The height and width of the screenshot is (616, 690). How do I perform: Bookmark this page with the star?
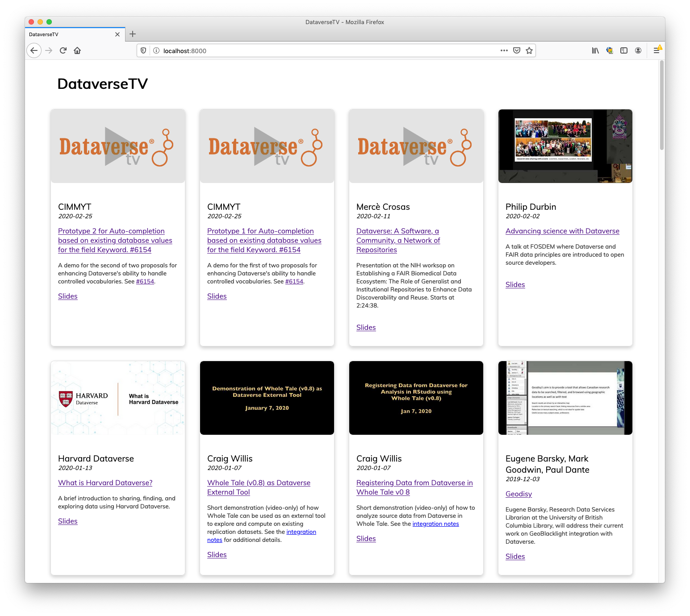pyautogui.click(x=529, y=50)
